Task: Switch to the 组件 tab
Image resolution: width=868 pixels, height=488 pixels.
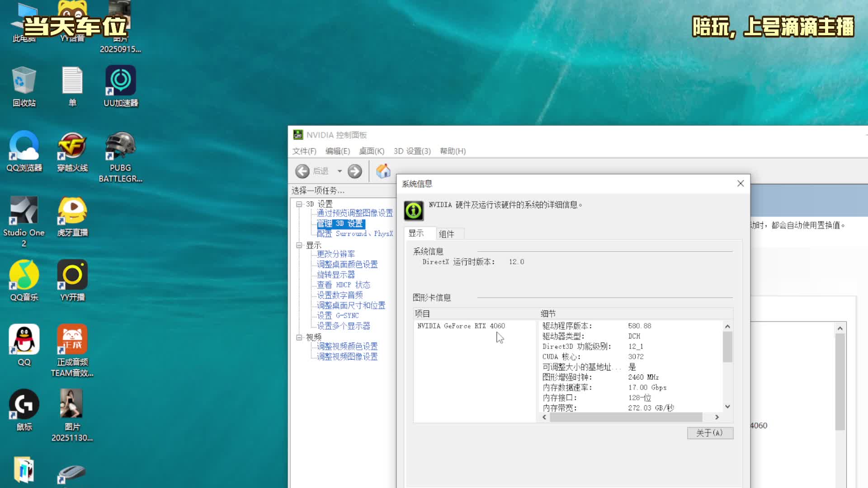Action: [x=446, y=234]
